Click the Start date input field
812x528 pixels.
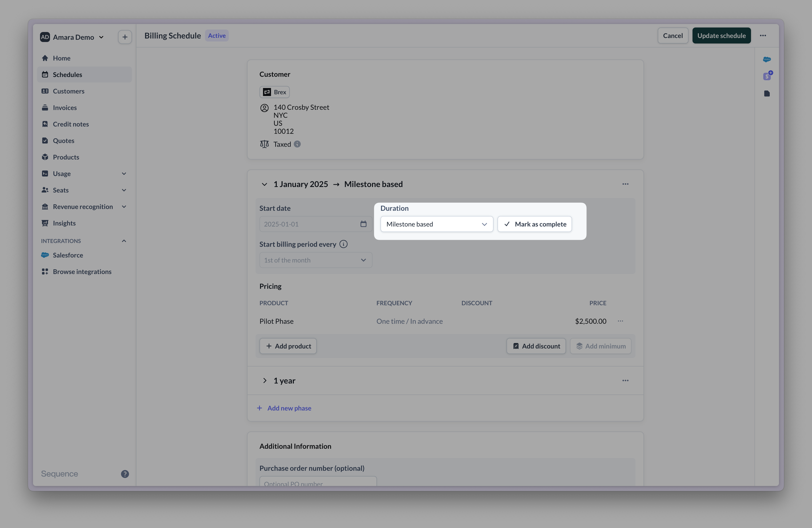click(315, 224)
